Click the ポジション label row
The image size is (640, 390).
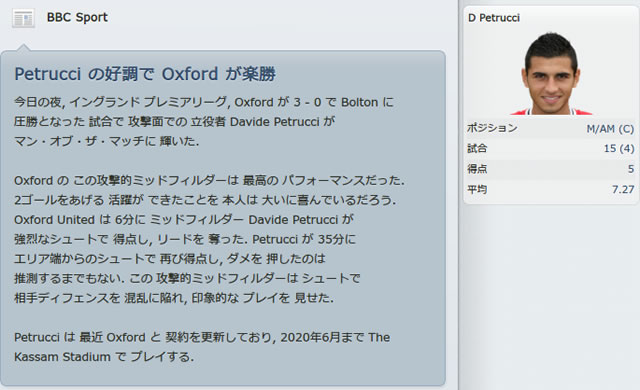(x=551, y=129)
